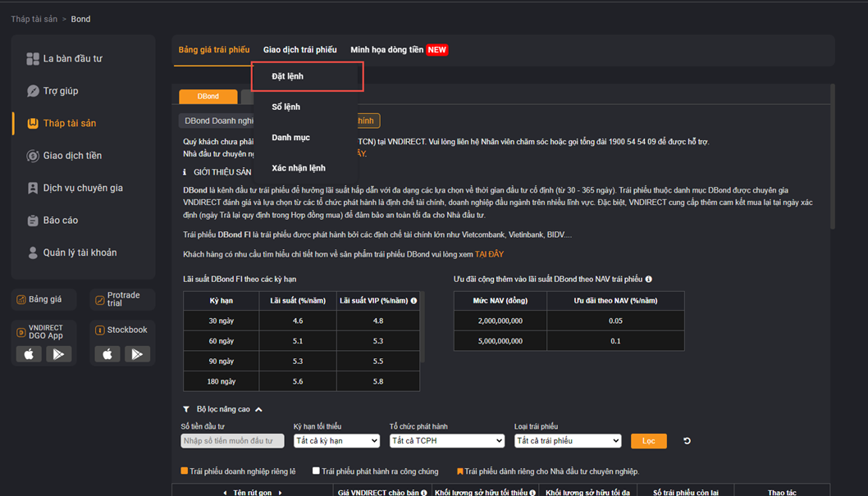The height and width of the screenshot is (496, 868).
Task: Open the Kỳ hạn tối thiểu dropdown
Action: 336,441
